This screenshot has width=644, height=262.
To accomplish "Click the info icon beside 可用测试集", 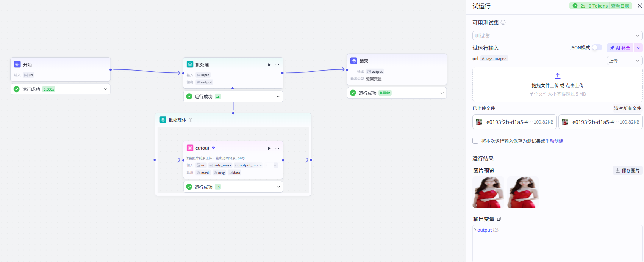I will [503, 22].
